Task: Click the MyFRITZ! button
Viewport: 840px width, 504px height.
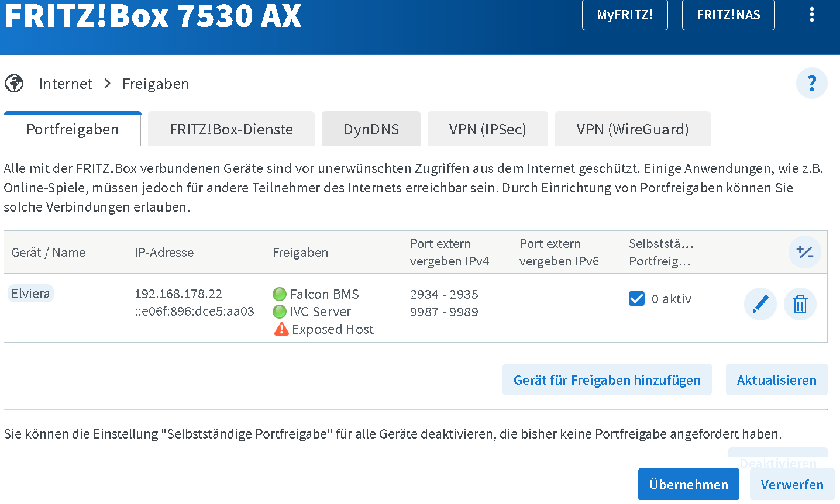Action: point(625,15)
